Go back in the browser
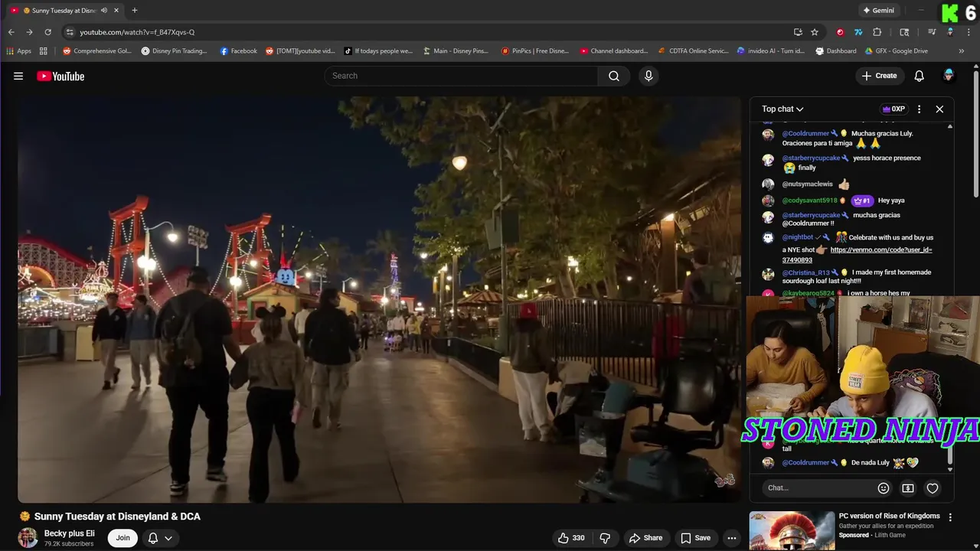The image size is (980, 551). [x=11, y=32]
